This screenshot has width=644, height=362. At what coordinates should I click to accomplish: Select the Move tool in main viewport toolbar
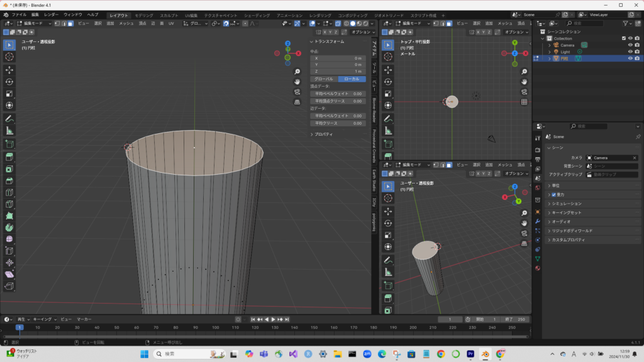click(9, 69)
